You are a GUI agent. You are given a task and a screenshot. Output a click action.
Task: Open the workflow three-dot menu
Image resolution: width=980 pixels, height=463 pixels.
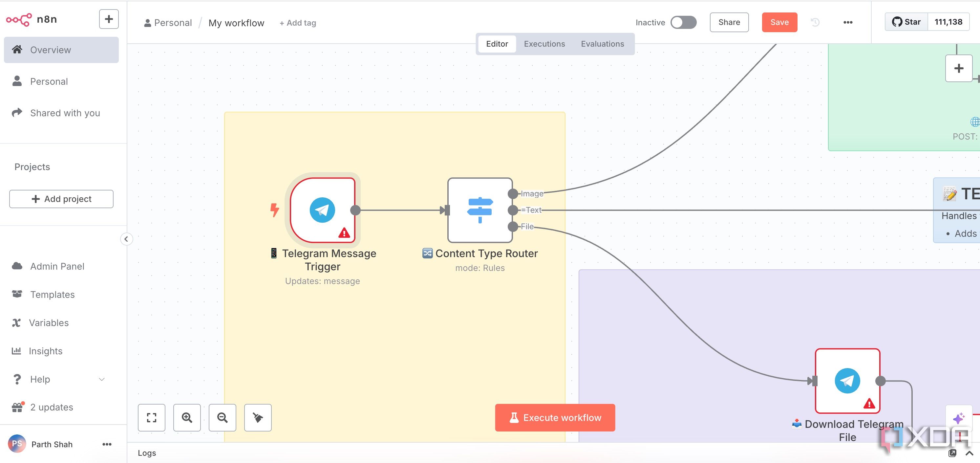pos(848,22)
